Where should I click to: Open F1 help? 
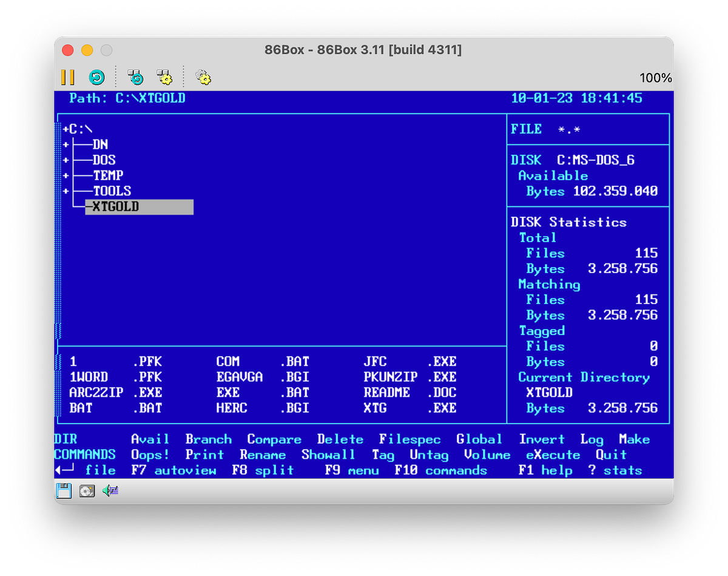545,470
